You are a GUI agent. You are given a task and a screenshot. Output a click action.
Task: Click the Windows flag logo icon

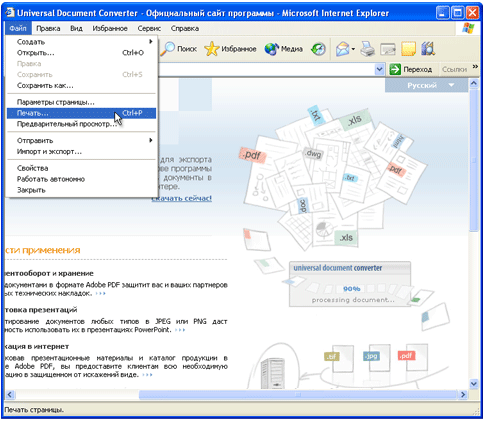(x=468, y=28)
